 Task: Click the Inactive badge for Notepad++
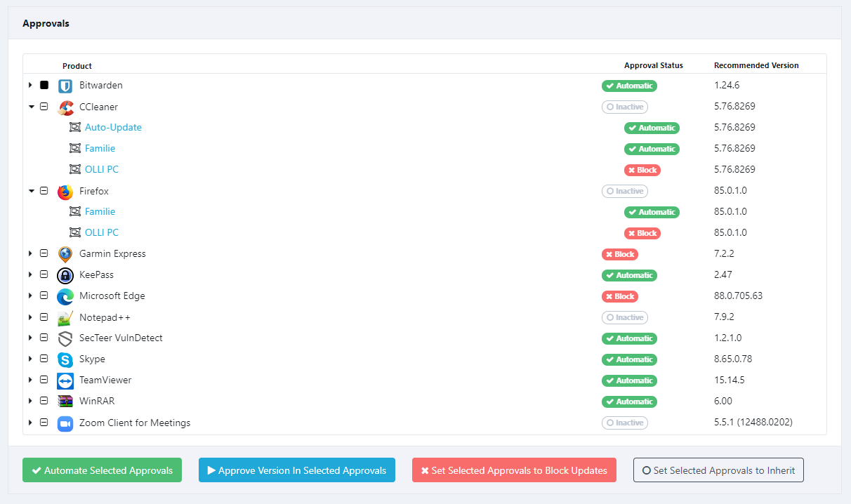click(x=625, y=318)
